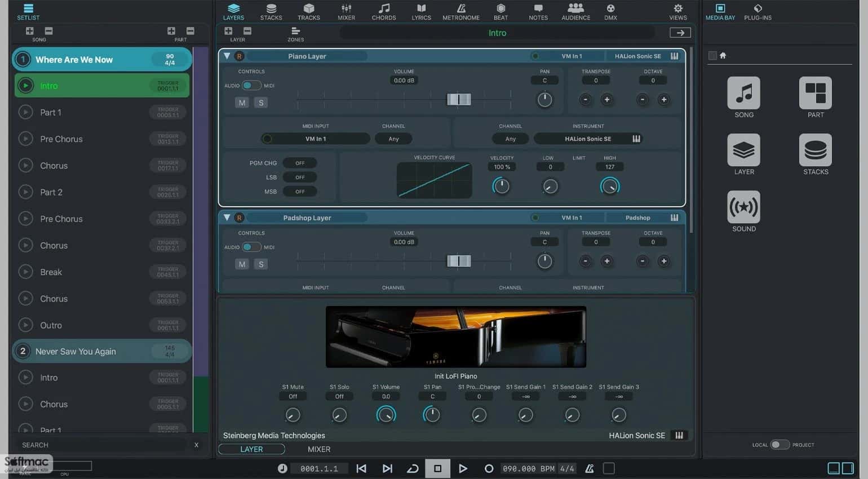Click the Yamaha piano instrument thumbnail
The image size is (868, 479).
tap(456, 337)
